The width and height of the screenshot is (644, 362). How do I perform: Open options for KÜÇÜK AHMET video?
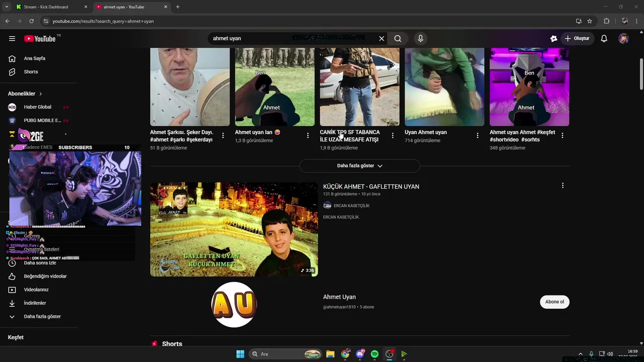tap(562, 186)
